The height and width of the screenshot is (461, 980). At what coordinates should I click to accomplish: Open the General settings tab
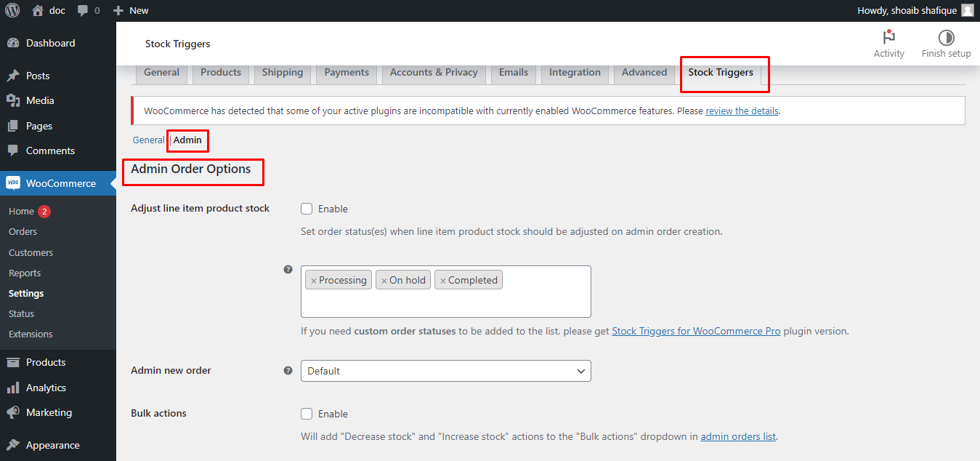(x=161, y=73)
